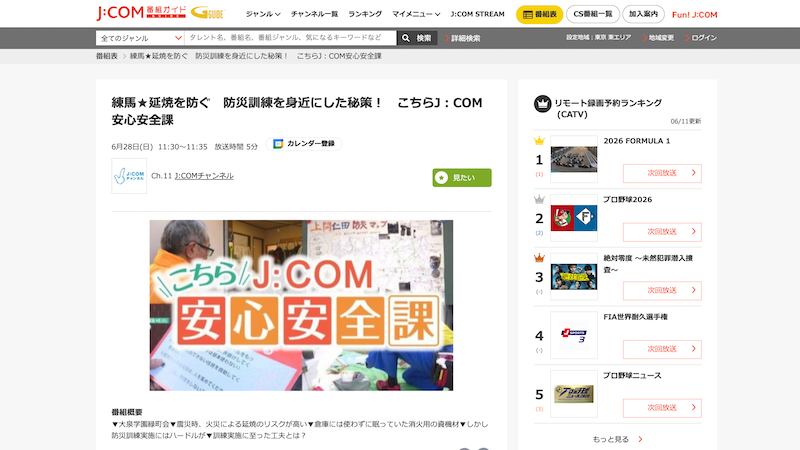The width and height of the screenshot is (800, 450).
Task: Click the 06/11更新 update date text
Action: 686,121
